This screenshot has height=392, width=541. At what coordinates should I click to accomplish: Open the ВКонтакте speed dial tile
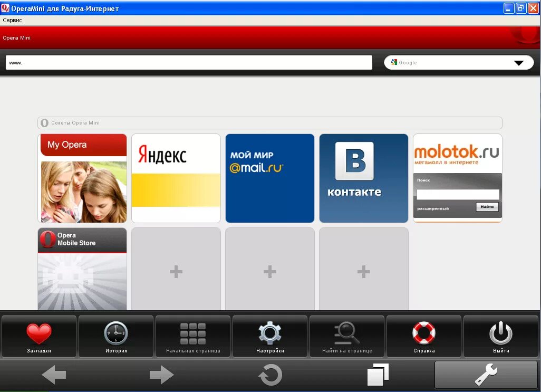[364, 178]
